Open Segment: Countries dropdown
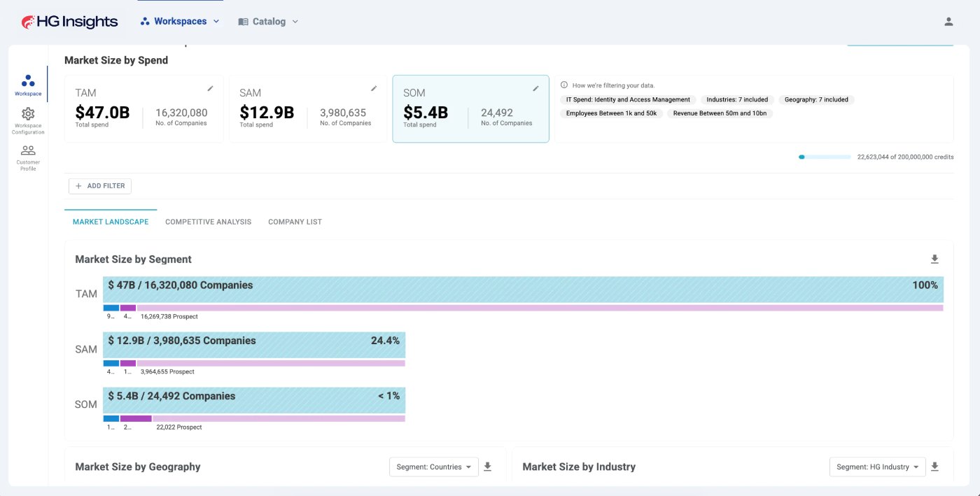980x496 pixels. pyautogui.click(x=434, y=467)
